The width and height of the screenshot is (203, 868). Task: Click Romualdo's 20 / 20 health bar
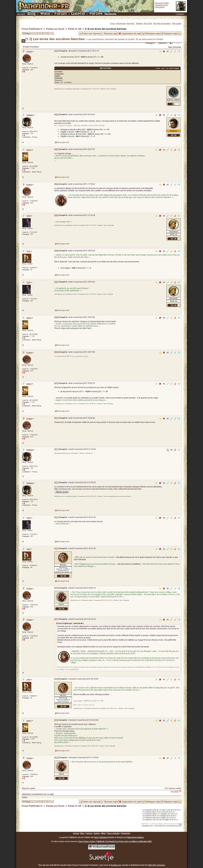(173, 135)
